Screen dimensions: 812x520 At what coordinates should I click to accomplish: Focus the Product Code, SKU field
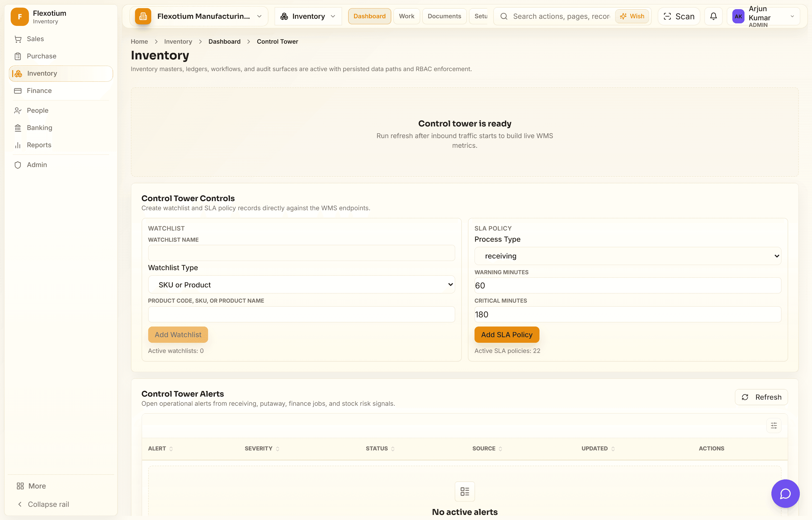[x=301, y=314]
